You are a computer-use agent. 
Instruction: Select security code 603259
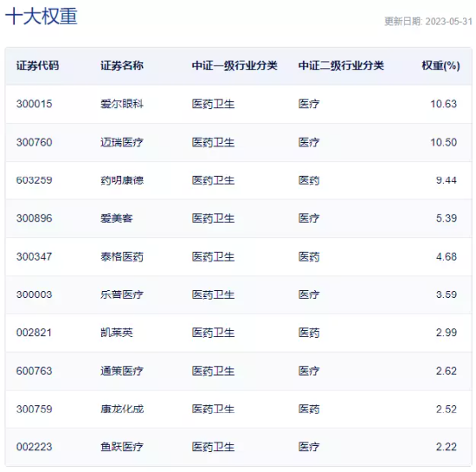pos(35,180)
